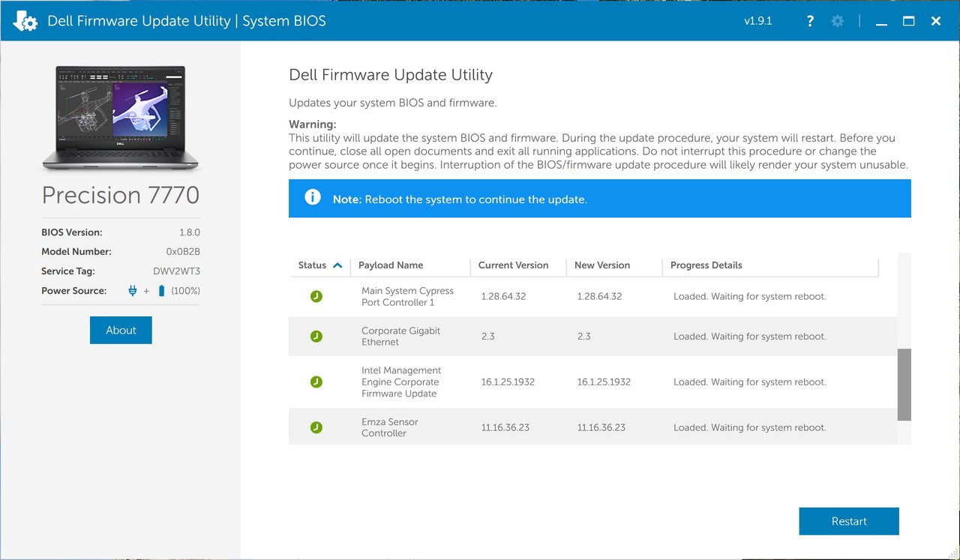
Task: Click the Precision 7770 laptop image
Action: (x=121, y=118)
